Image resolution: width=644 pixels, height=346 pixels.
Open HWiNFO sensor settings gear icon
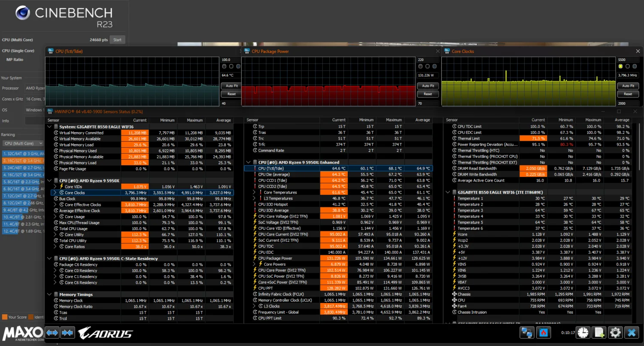coord(615,332)
